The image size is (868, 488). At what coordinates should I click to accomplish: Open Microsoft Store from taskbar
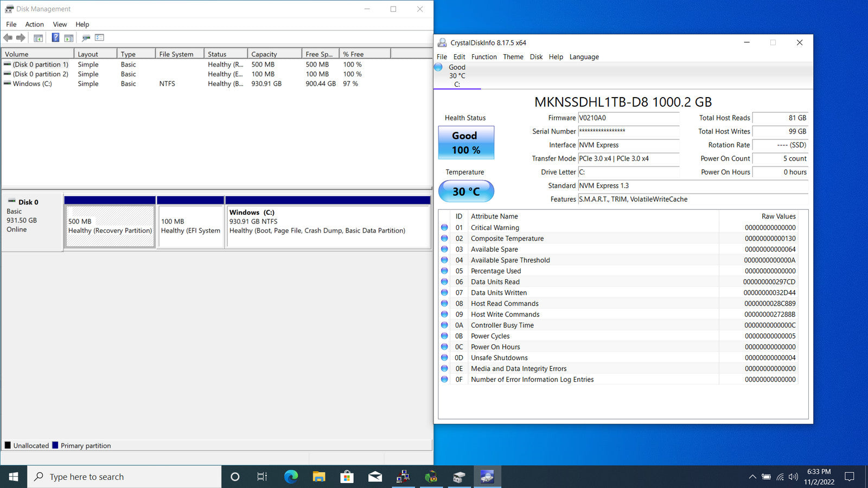[347, 477]
